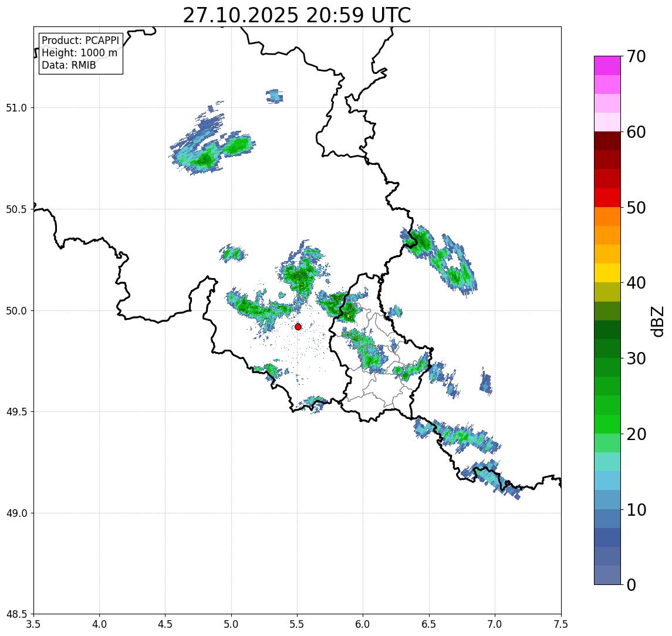The height and width of the screenshot is (636, 672).
Task: Click the colorbar tick label 20
Action: 636,434
